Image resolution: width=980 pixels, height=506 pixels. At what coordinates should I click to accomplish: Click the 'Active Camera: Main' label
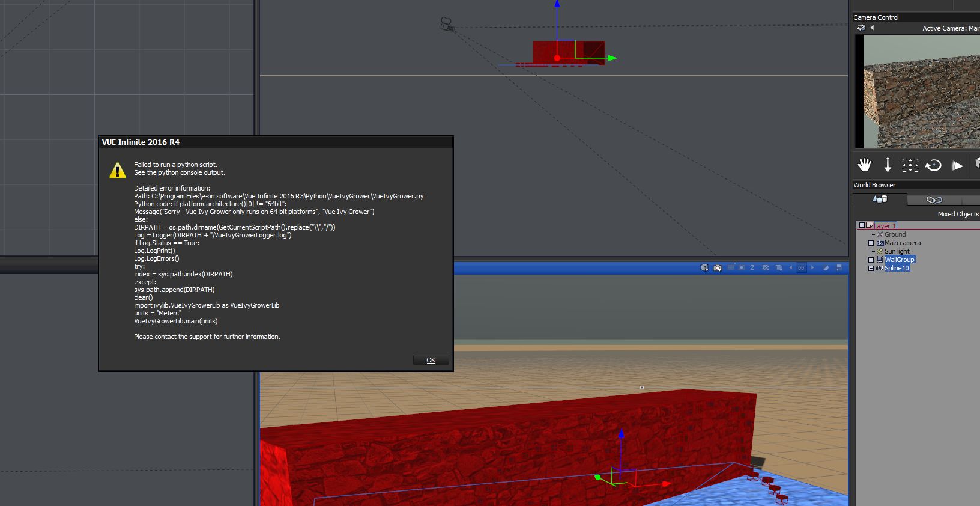(951, 28)
